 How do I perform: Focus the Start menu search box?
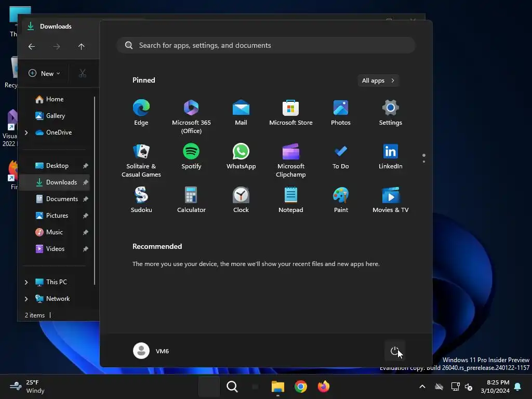click(x=266, y=45)
